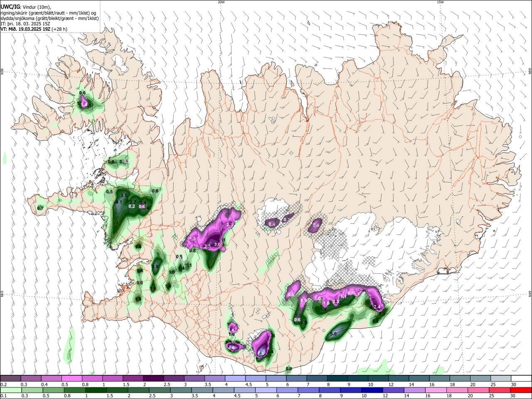Pick the darkest purple 2 swatch on snow legend
Screen dimensions: 532x399
tap(153, 379)
